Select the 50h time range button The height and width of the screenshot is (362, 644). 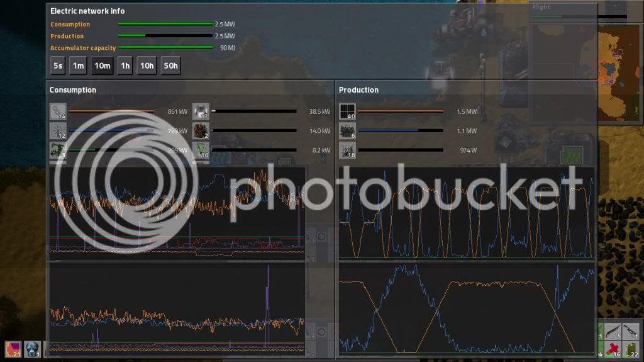tap(170, 66)
